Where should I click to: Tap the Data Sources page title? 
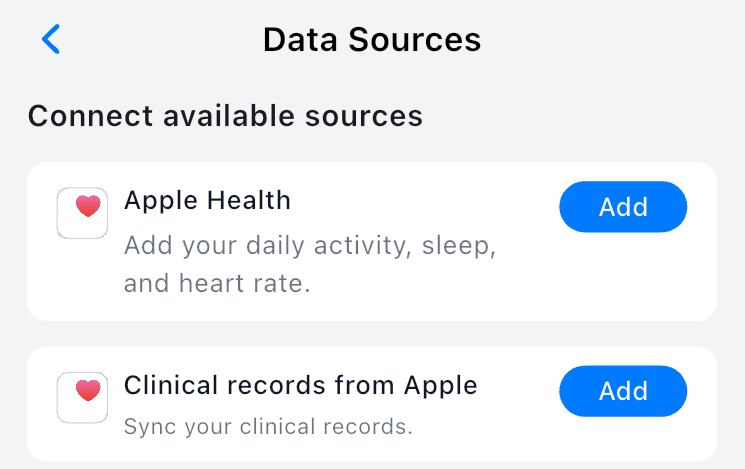372,40
